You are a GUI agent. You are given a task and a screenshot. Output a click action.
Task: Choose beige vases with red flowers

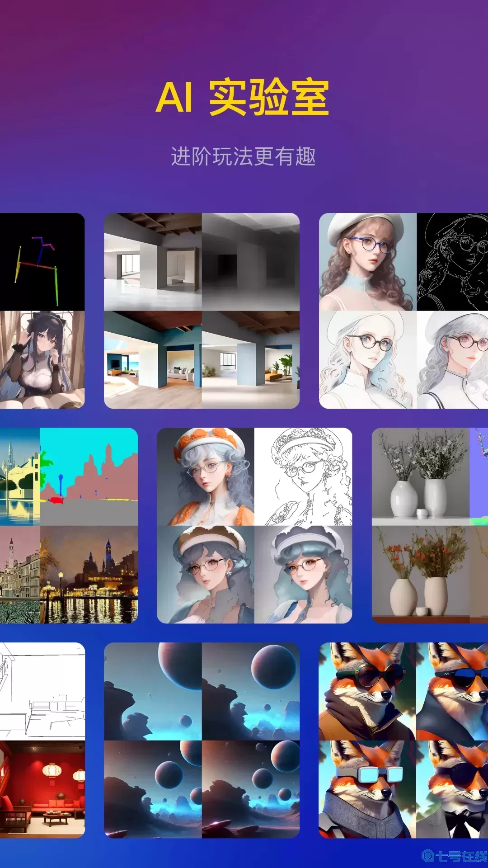click(420, 574)
